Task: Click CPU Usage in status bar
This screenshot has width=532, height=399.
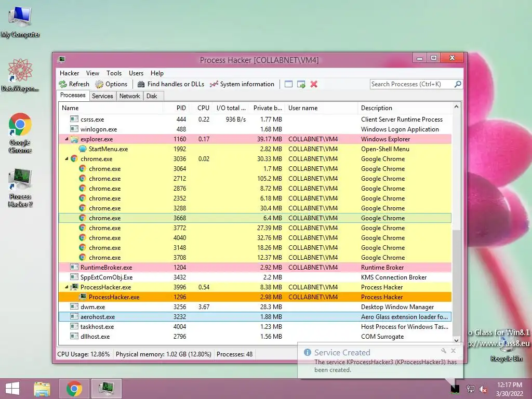Action: click(84, 354)
